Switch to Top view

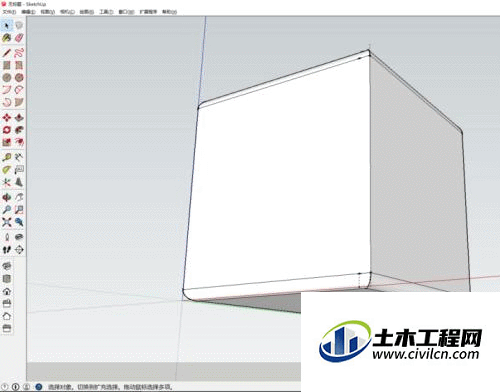click(x=7, y=279)
